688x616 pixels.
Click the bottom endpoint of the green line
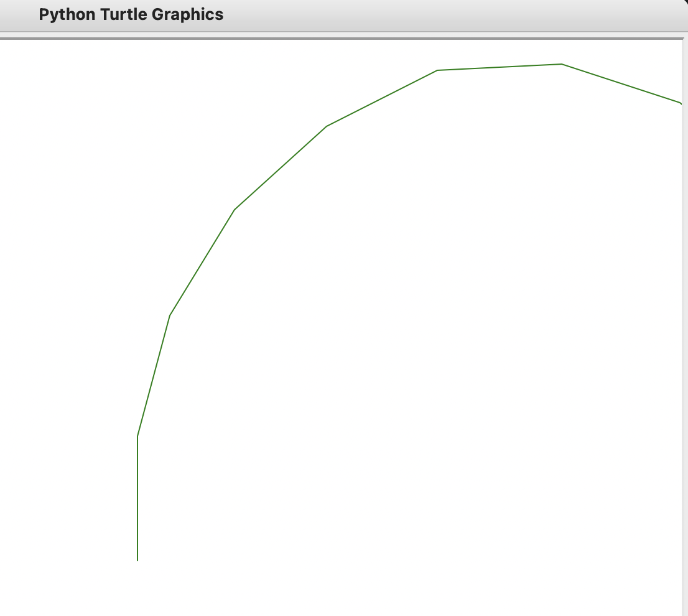137,560
